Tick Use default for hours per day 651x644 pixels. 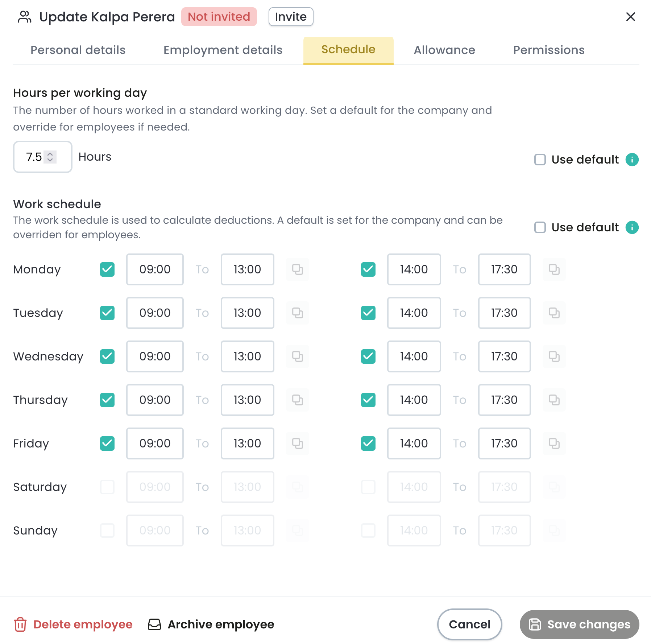pos(540,160)
